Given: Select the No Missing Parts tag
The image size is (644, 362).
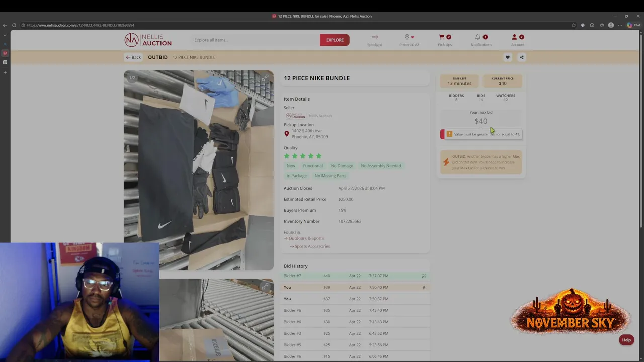Looking at the screenshot, I should coord(331,176).
